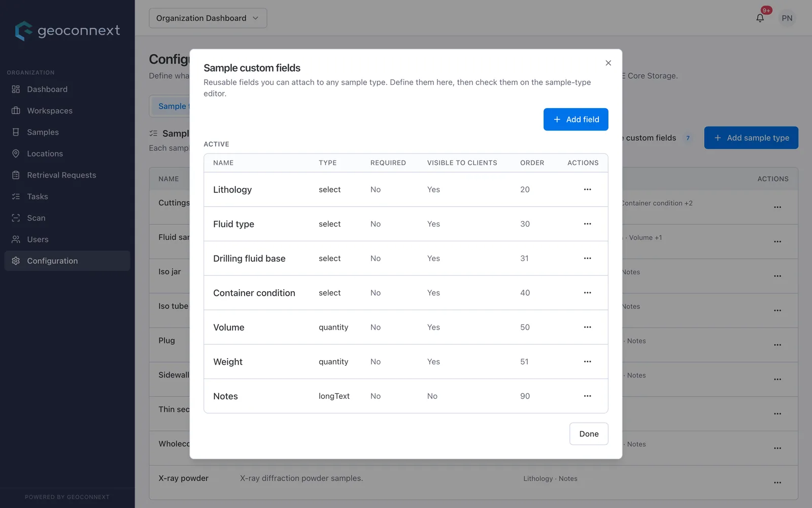This screenshot has width=812, height=508.
Task: Open Dashboard in the sidebar
Action: [x=67, y=89]
